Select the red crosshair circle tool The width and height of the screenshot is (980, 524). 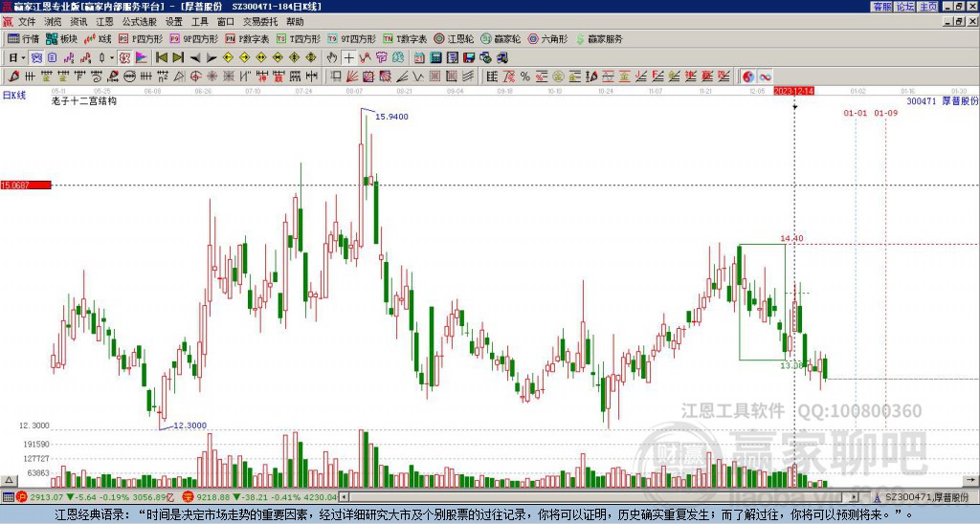[x=195, y=76]
